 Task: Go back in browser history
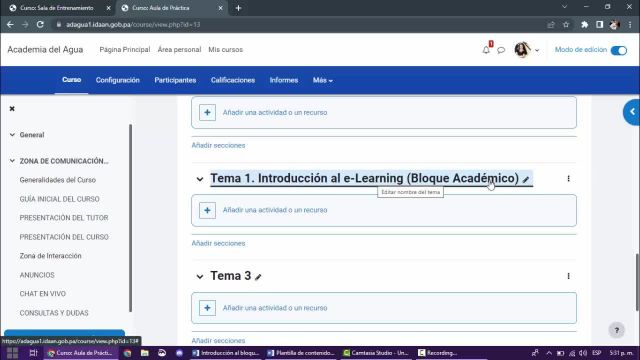(10, 24)
